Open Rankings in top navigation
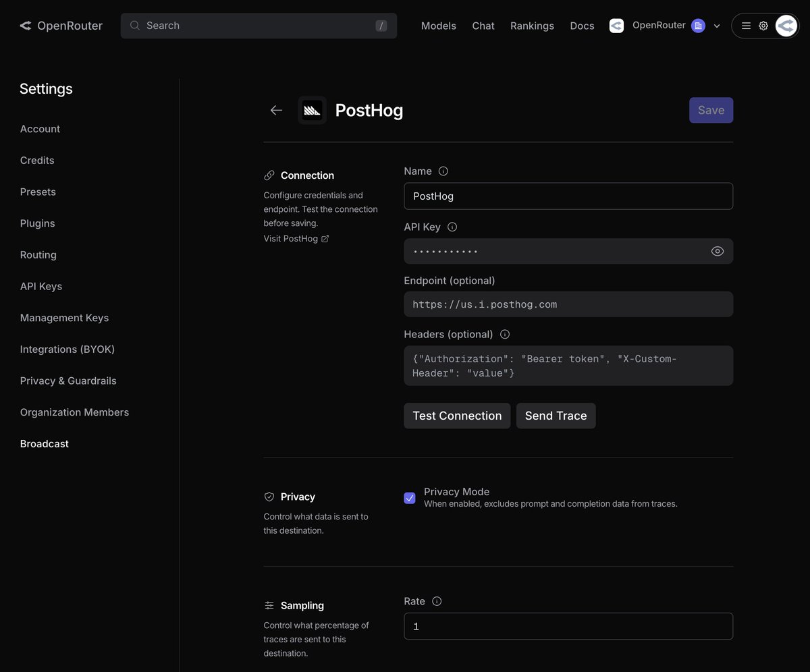Screen dimensions: 810x672 (532, 26)
